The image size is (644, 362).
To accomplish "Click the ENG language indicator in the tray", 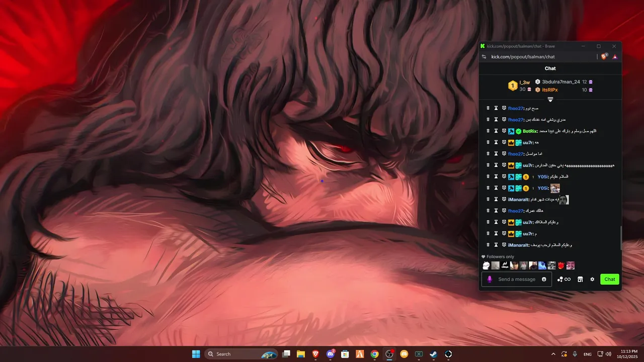I will 588,354.
